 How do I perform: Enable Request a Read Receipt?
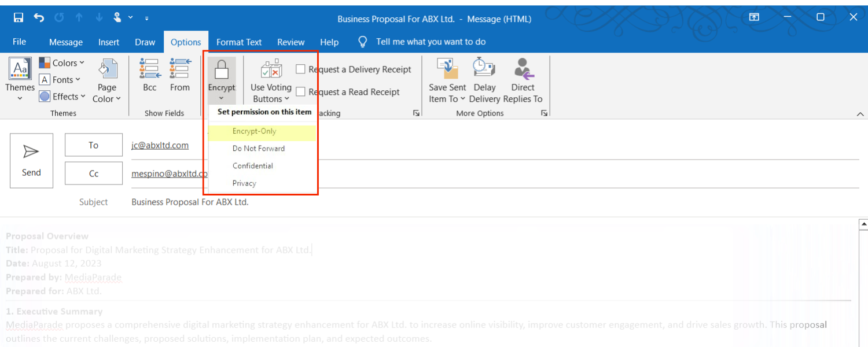pyautogui.click(x=301, y=91)
